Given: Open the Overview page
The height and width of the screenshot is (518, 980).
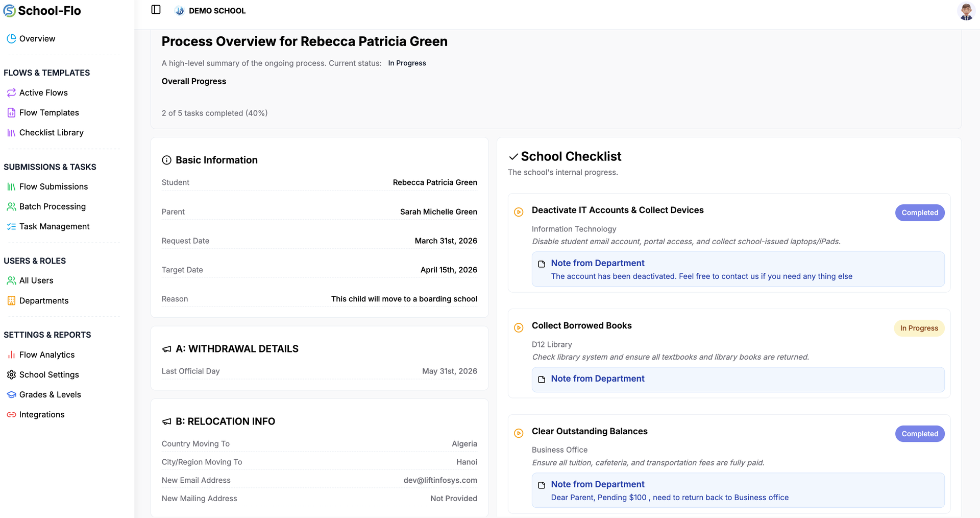Looking at the screenshot, I should point(37,39).
